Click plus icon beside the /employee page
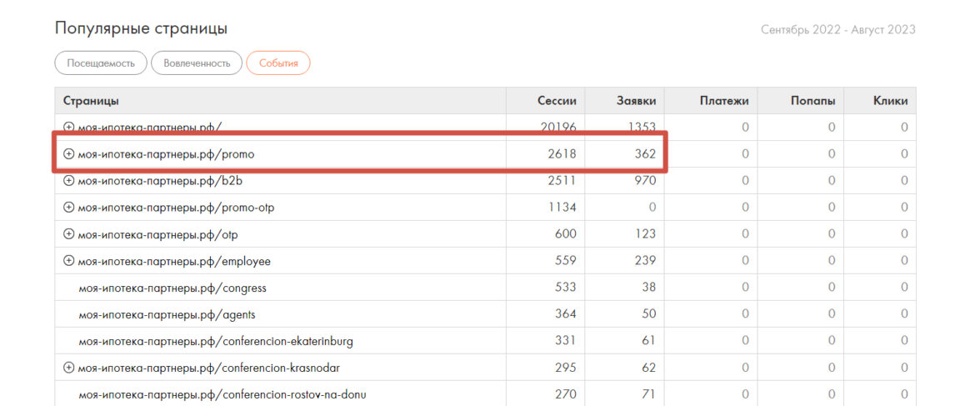 point(69,261)
